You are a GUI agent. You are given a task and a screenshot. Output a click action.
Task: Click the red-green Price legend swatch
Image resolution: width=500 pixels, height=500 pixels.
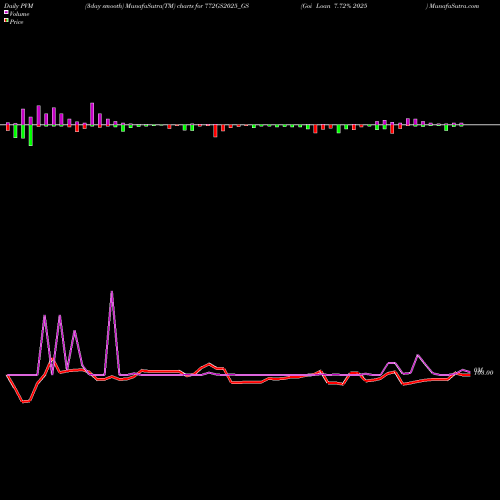(x=6, y=21)
